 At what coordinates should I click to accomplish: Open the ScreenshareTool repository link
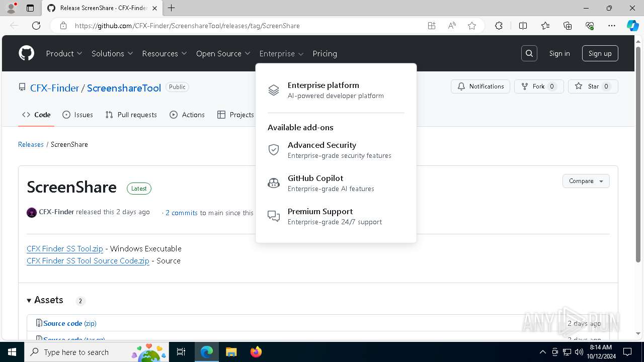tap(124, 88)
